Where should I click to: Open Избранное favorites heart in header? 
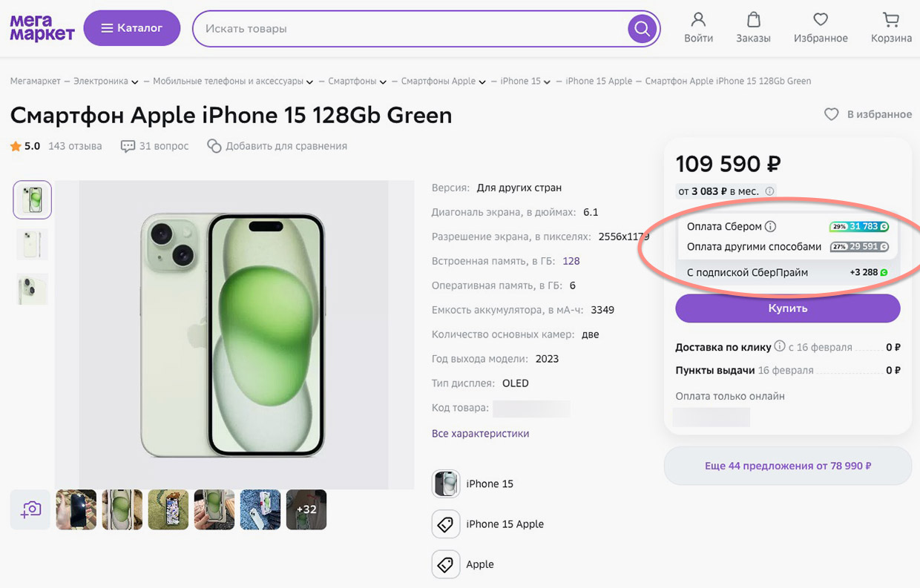pos(820,21)
